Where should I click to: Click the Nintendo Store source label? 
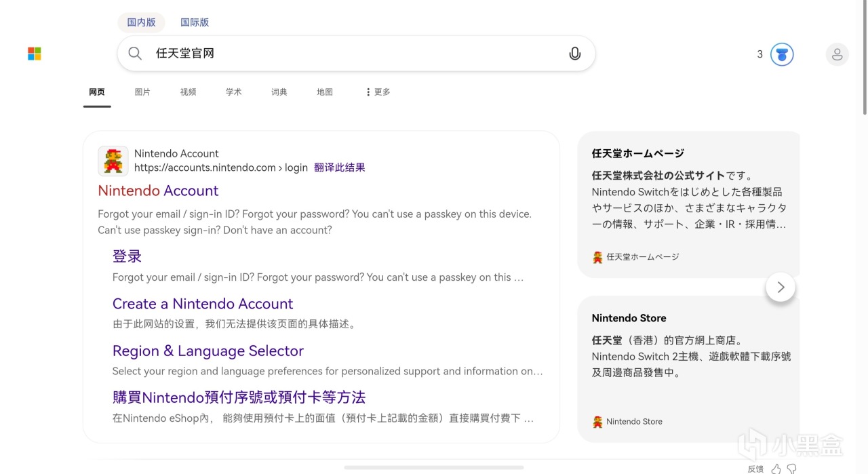[x=634, y=422]
